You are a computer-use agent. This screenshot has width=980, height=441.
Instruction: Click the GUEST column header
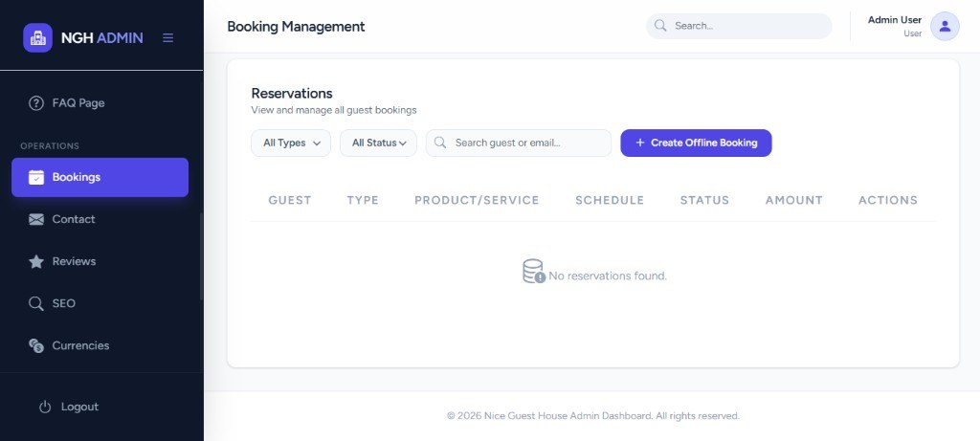[x=290, y=201]
